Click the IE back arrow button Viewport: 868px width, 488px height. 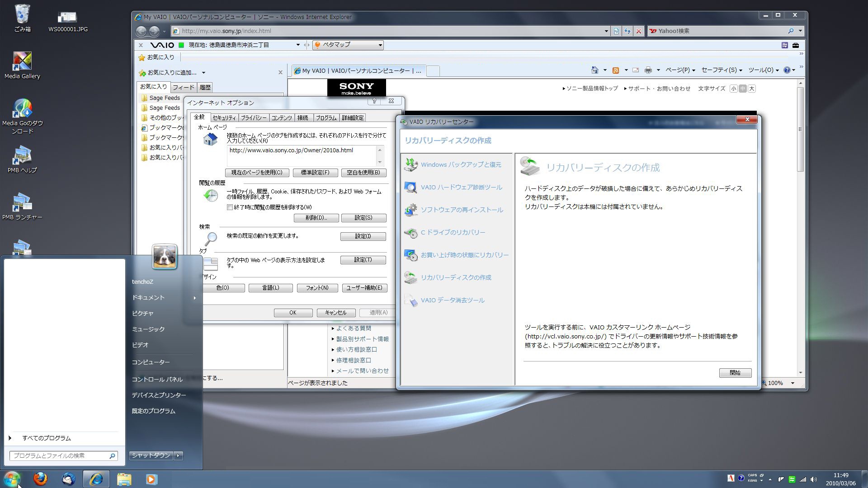point(142,31)
